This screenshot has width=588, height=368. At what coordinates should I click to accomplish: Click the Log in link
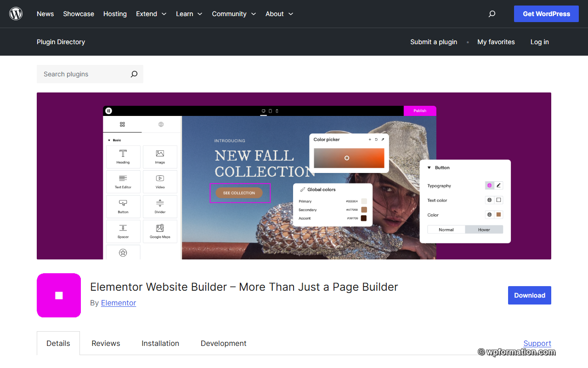540,42
